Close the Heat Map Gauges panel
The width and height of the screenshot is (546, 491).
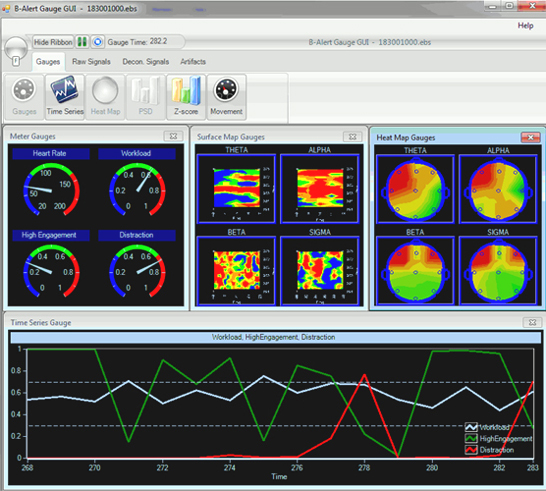530,138
